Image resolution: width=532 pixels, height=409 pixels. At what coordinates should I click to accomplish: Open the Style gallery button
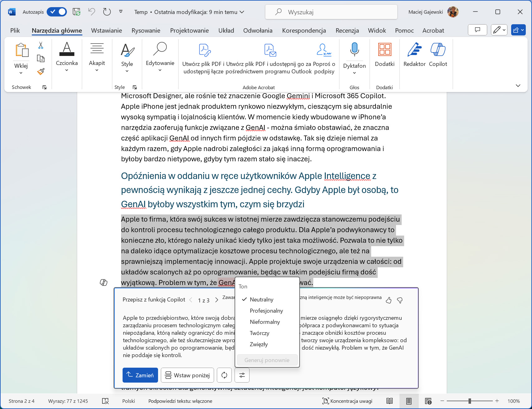pos(127,57)
